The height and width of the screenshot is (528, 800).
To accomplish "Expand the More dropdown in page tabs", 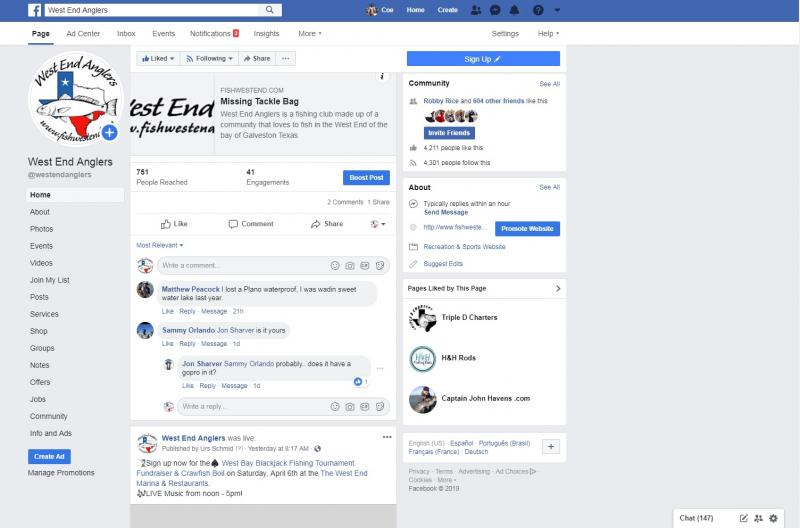I will click(310, 34).
